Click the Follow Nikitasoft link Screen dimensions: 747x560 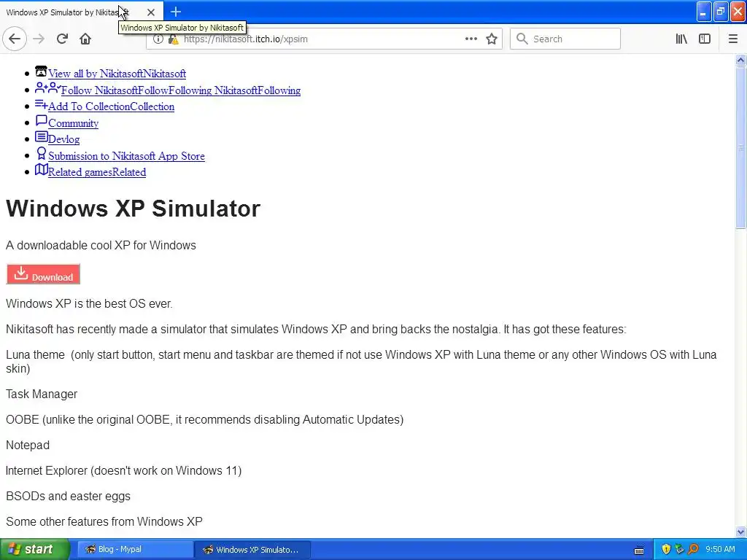181,90
